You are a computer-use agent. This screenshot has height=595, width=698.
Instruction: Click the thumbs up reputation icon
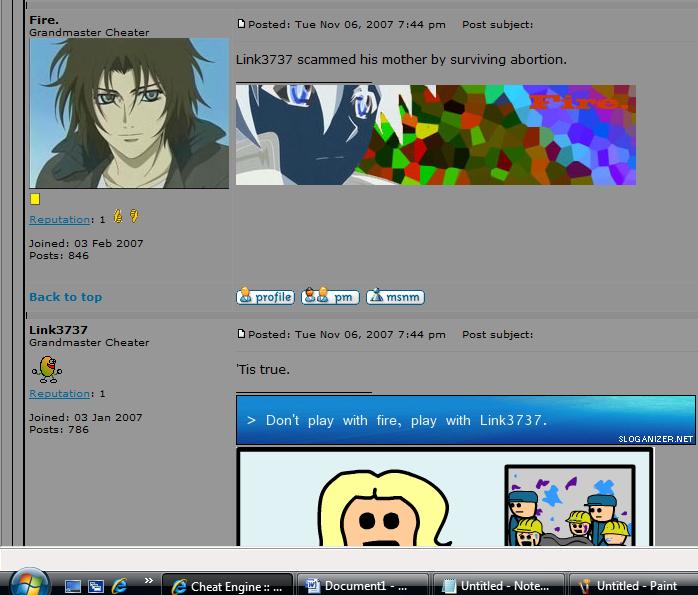pyautogui.click(x=118, y=216)
